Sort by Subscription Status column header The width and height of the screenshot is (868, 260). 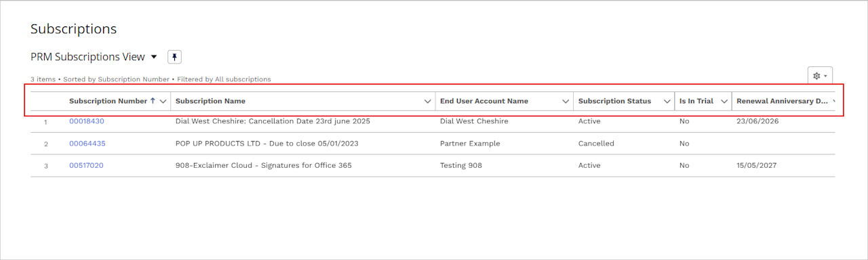(614, 101)
